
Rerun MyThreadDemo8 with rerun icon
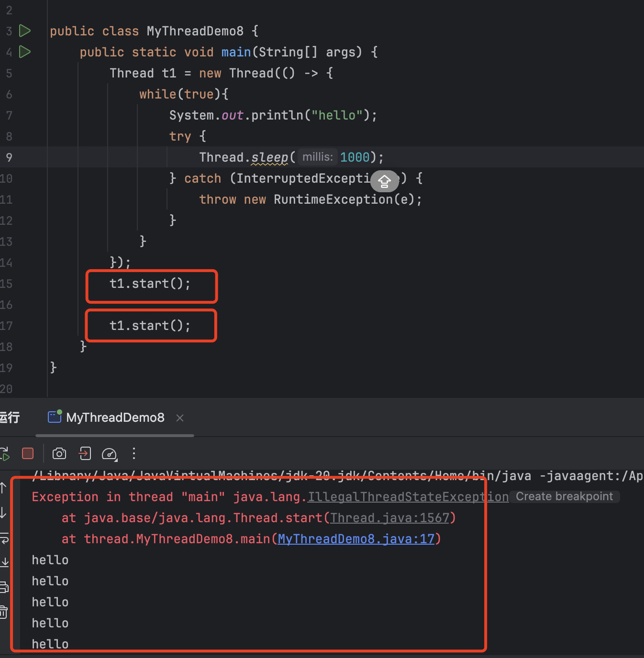(5, 454)
